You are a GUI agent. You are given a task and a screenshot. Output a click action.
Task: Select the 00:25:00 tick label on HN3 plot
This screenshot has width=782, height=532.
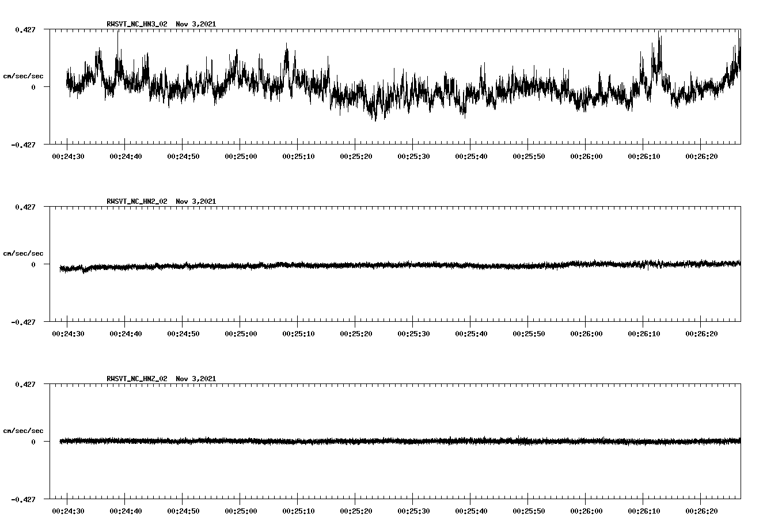point(240,156)
